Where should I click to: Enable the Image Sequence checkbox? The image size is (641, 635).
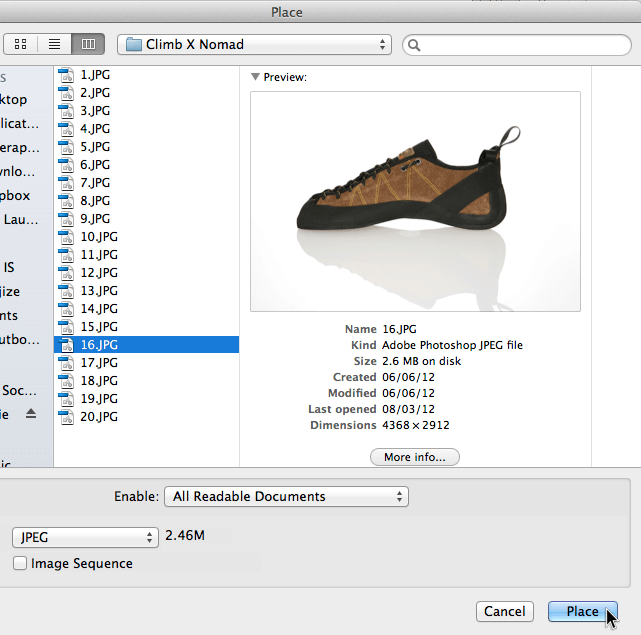coord(20,563)
